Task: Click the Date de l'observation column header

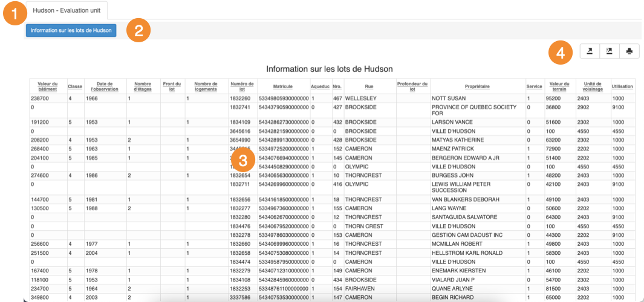Action: point(105,86)
